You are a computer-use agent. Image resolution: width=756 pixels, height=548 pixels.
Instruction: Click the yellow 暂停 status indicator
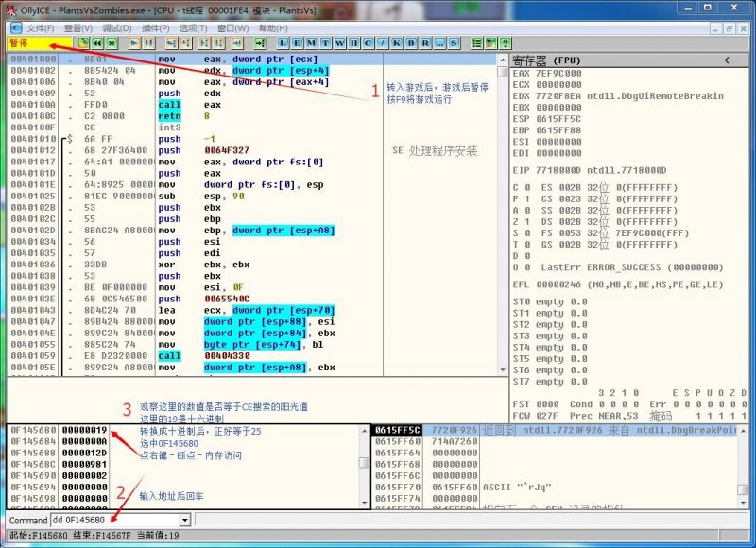pyautogui.click(x=40, y=43)
